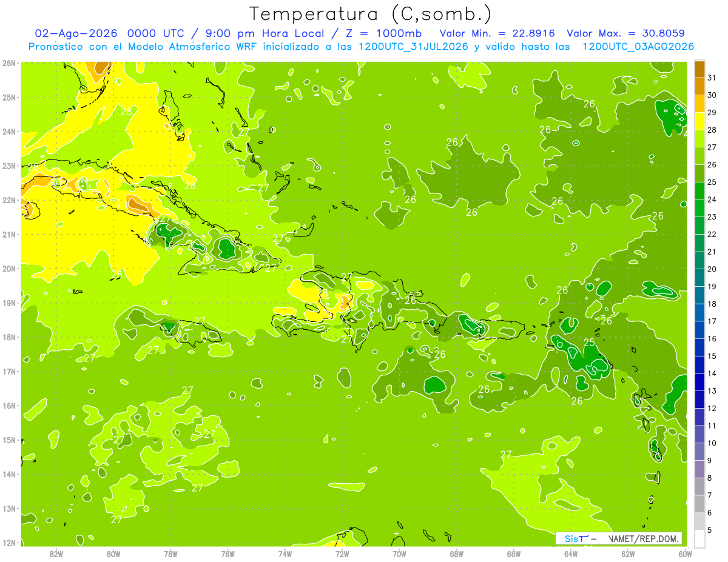Click the 20N latitude axis label
This screenshot has height=562, width=728.
pos(9,269)
